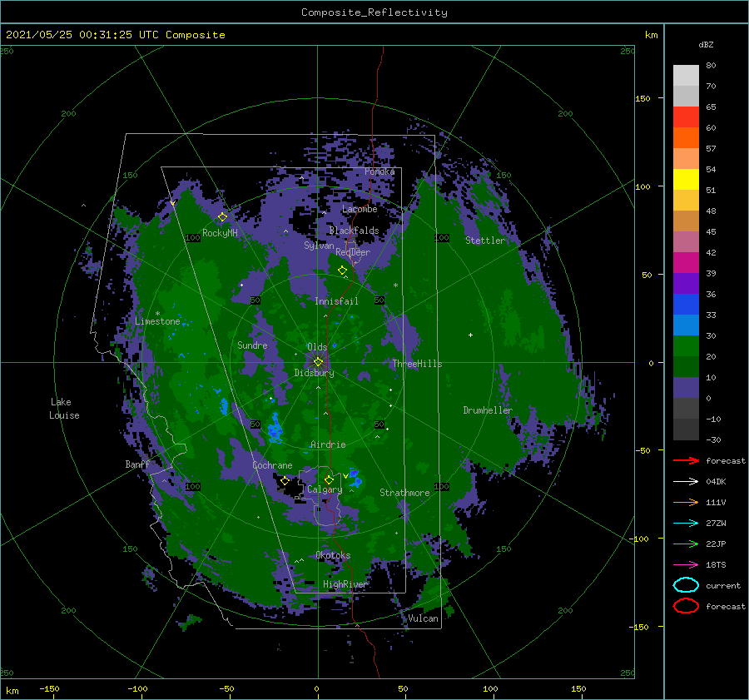Click the Airdrie label
This screenshot has width=749, height=700.
(328, 444)
